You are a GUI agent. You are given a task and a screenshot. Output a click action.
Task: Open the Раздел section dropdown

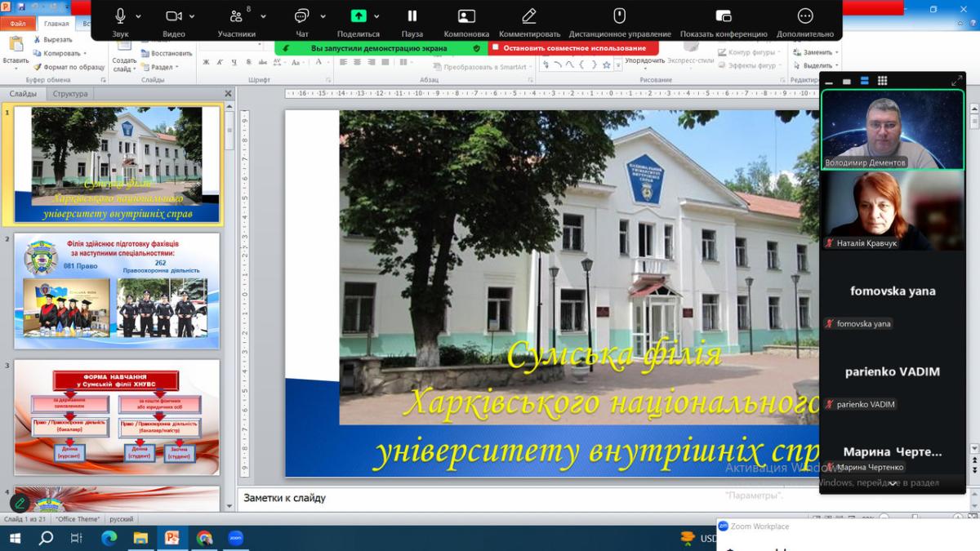(160, 67)
